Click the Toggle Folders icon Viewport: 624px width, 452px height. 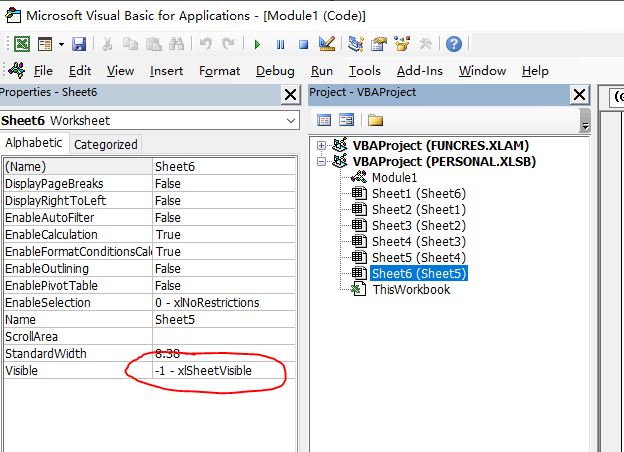point(375,120)
